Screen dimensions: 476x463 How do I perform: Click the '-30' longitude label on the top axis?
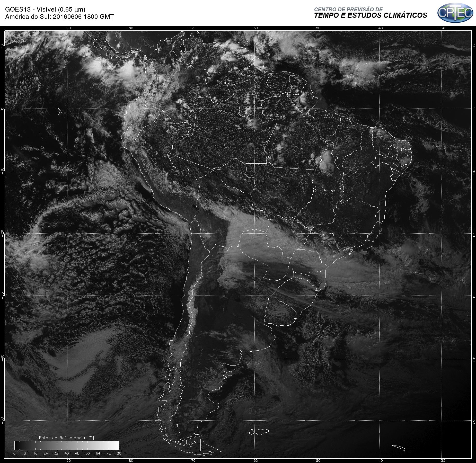pyautogui.click(x=442, y=28)
